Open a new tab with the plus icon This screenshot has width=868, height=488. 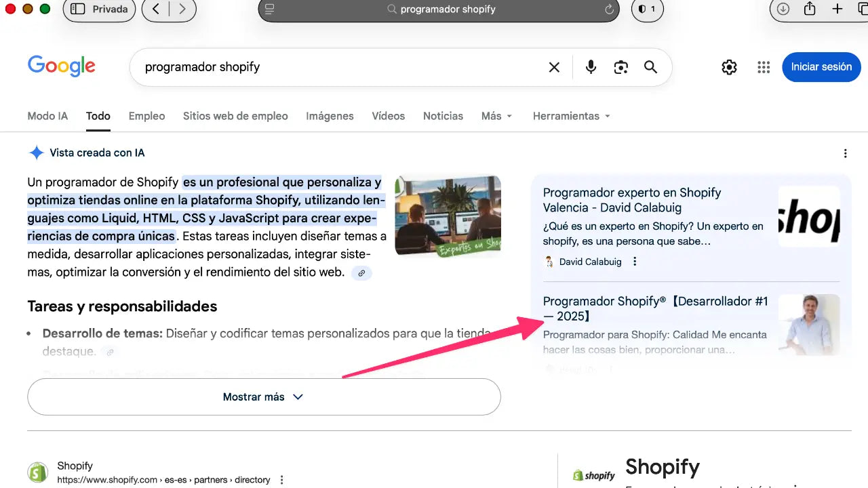(x=838, y=9)
